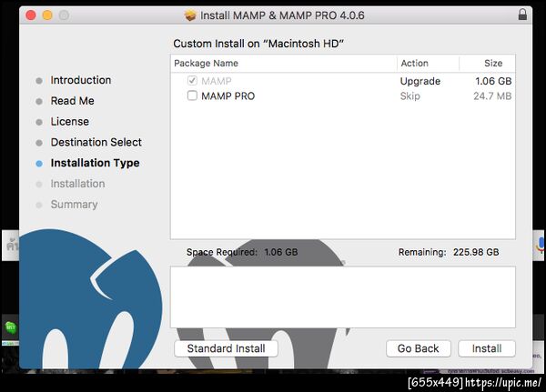
Task: Enable the MAMP PRO package checkbox
Action: 192,95
